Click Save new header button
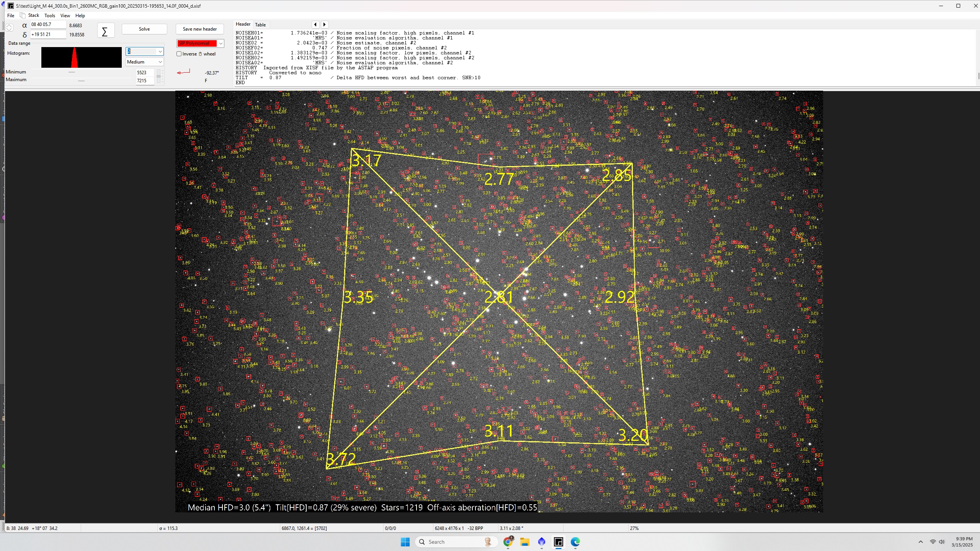 tap(200, 29)
